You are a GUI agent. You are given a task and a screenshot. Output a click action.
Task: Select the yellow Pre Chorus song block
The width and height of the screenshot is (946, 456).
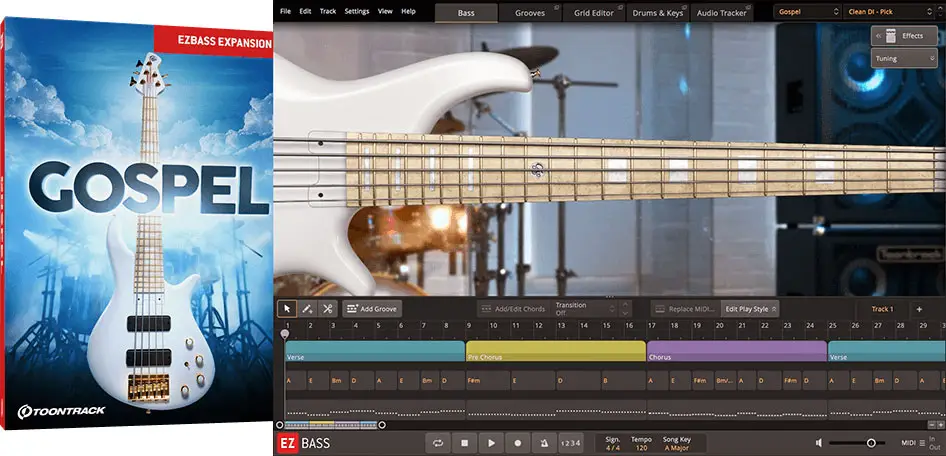pos(555,351)
